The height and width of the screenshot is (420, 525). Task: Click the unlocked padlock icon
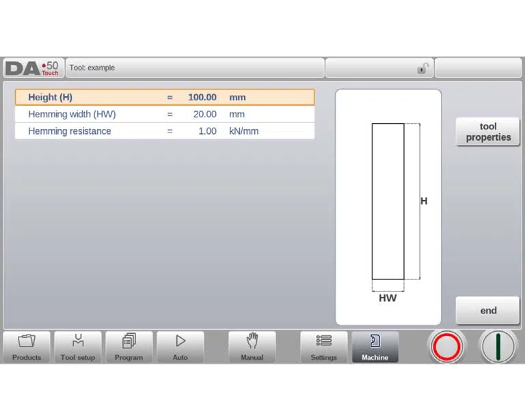tap(423, 68)
